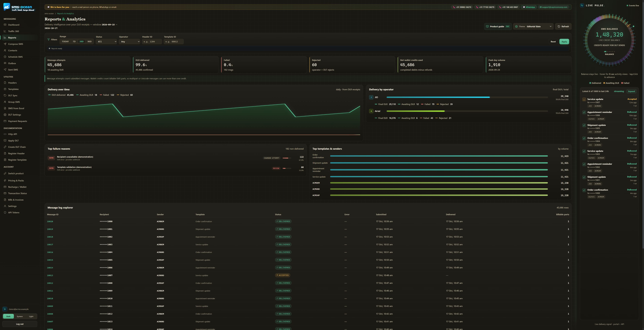Click the Log out button

20,324
